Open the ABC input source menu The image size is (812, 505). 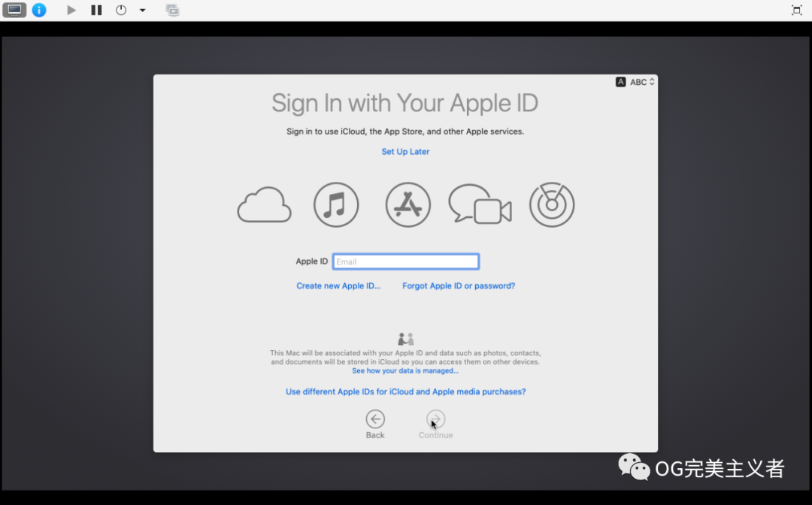click(642, 82)
